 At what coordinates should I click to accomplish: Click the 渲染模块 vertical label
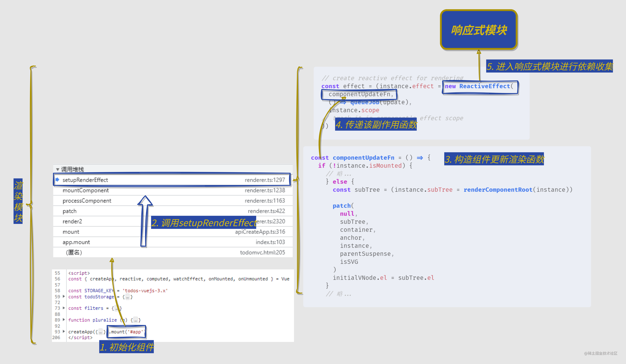[18, 201]
